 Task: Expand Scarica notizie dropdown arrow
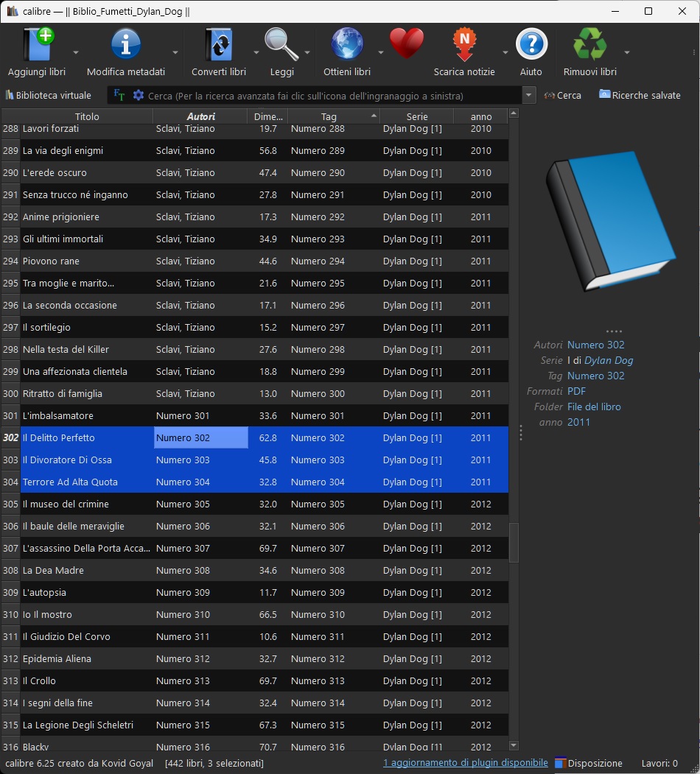[x=505, y=52]
